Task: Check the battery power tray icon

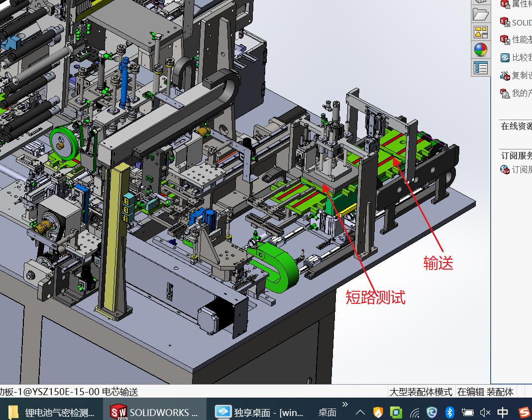Action: [x=467, y=413]
